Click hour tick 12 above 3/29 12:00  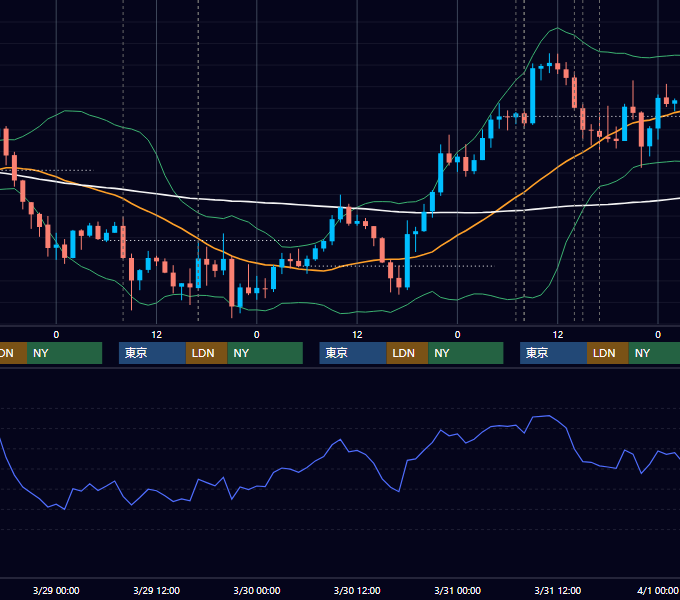click(157, 335)
